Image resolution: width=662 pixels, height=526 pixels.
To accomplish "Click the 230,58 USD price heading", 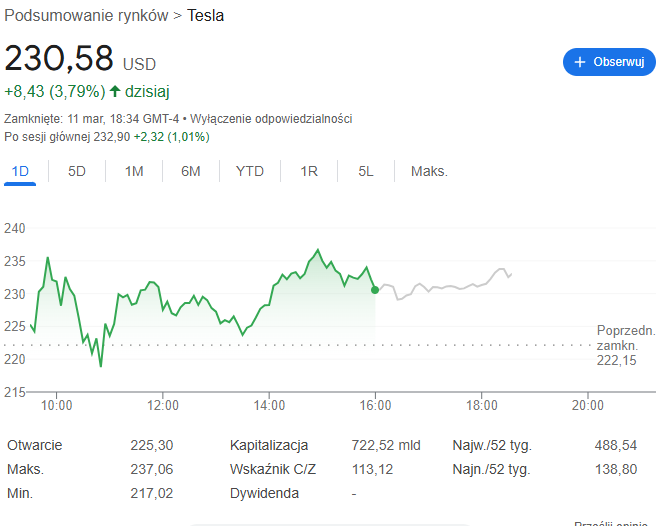I will point(60,58).
